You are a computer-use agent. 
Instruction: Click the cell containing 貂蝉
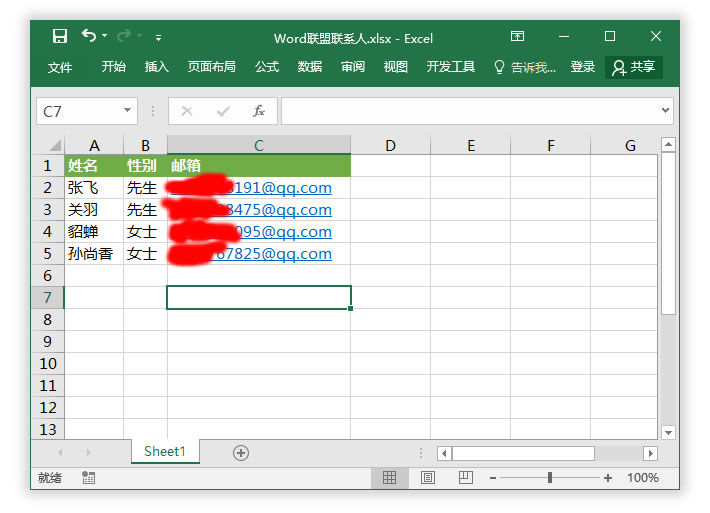click(94, 232)
